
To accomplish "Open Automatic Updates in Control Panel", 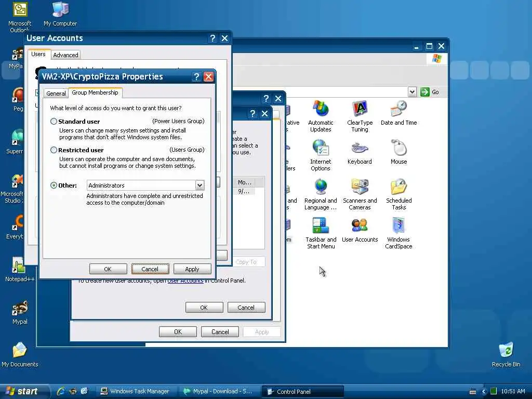I will point(320,116).
